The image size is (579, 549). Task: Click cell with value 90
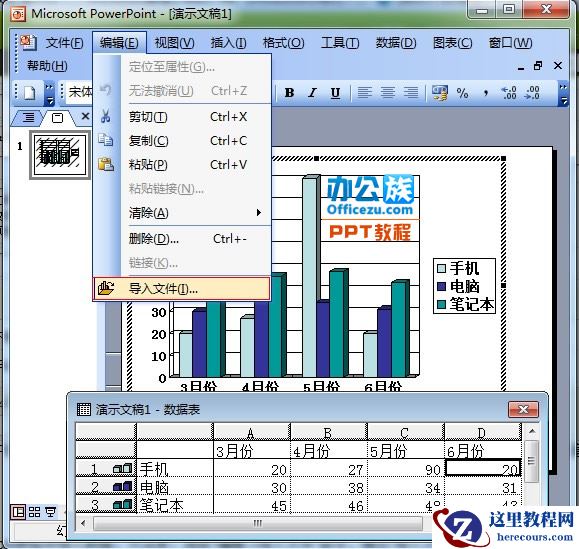405,469
